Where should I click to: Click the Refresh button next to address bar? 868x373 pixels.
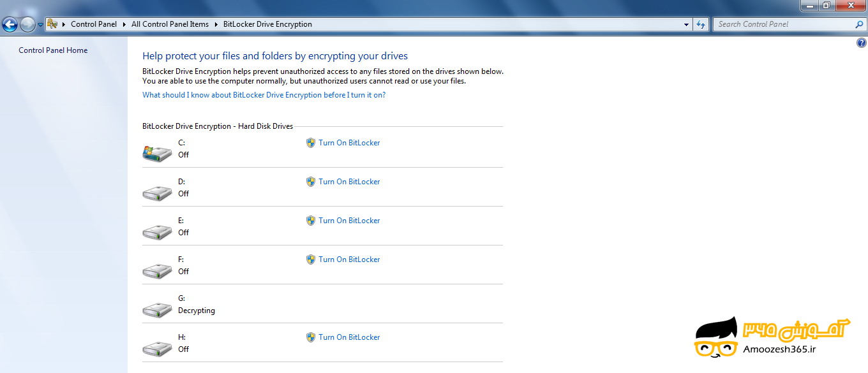click(x=701, y=24)
